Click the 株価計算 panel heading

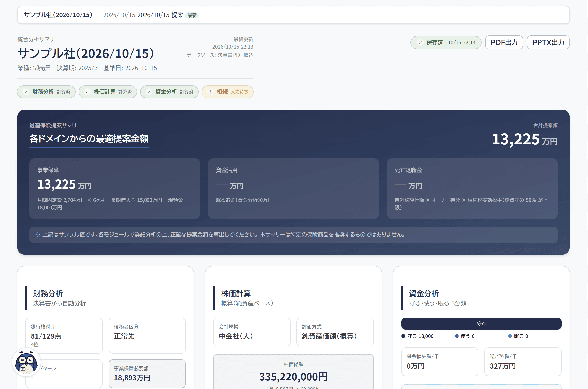[x=236, y=294]
